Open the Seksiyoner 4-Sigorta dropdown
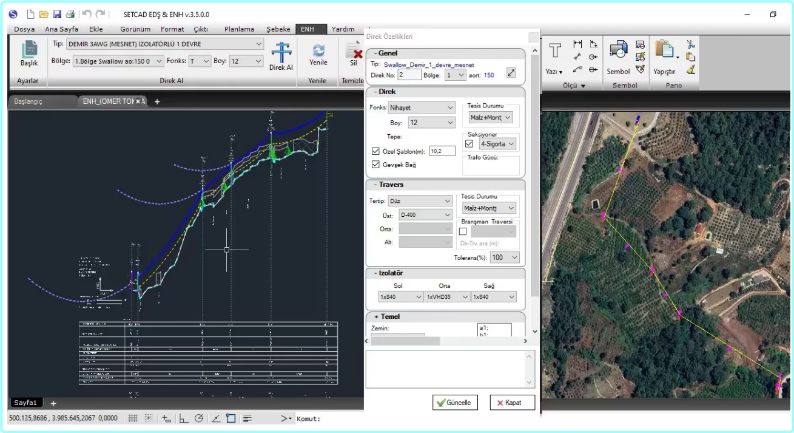Viewport: 794px width, 433px height. coord(497,144)
